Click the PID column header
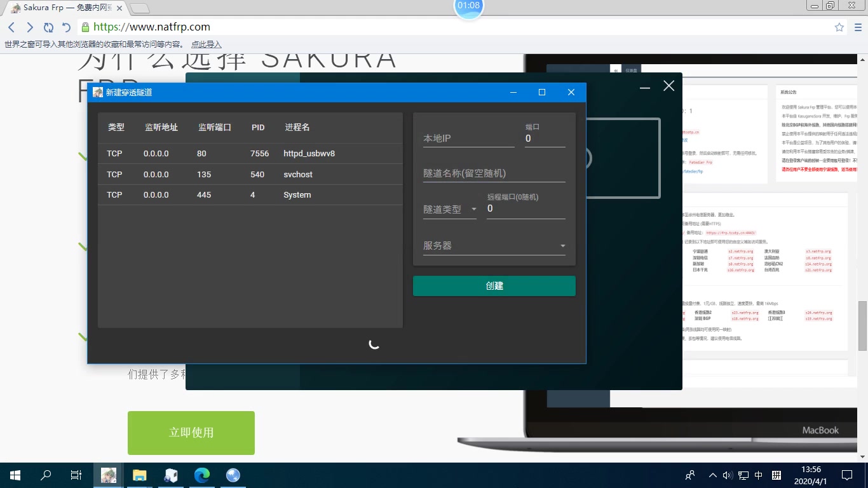868x488 pixels. 258,127
